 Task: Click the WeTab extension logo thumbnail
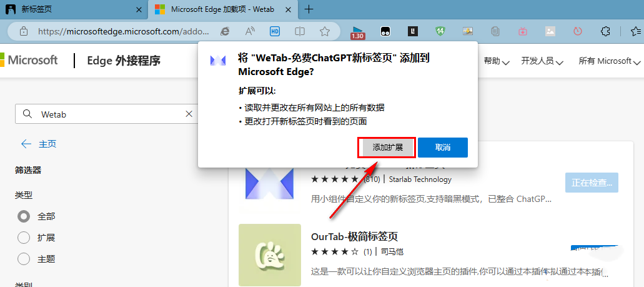(x=269, y=183)
